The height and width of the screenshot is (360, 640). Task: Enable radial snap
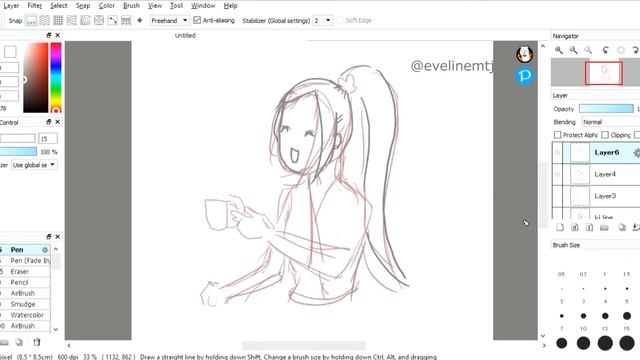coord(85,20)
